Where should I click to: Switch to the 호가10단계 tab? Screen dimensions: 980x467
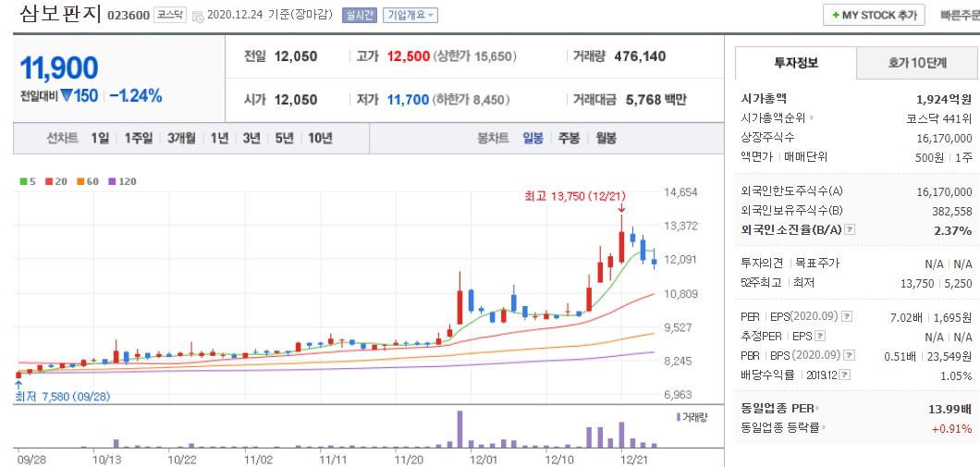[917, 63]
